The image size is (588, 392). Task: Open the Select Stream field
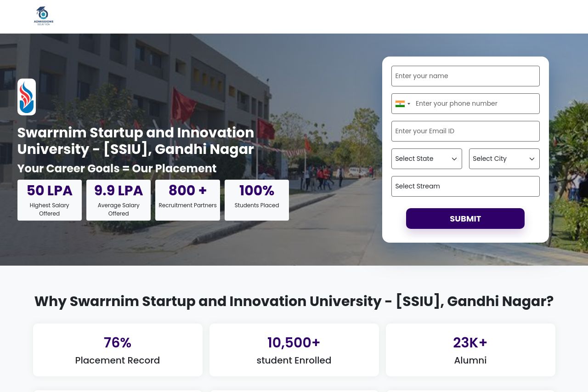(x=465, y=187)
